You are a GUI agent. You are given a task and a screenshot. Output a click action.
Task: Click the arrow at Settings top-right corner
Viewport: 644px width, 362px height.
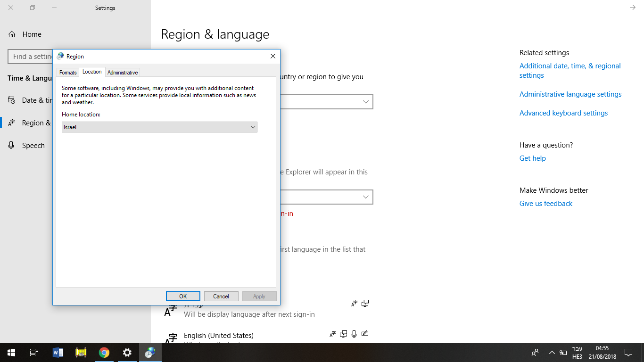coord(633,8)
